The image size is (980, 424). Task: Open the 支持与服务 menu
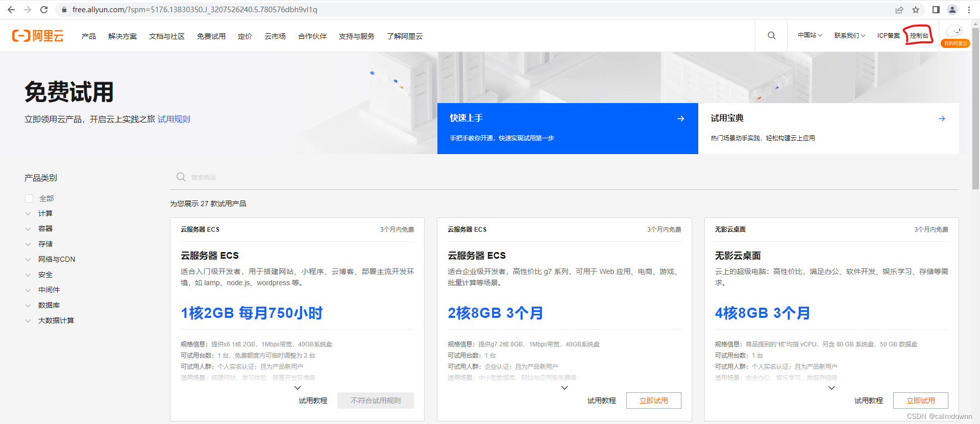click(357, 36)
